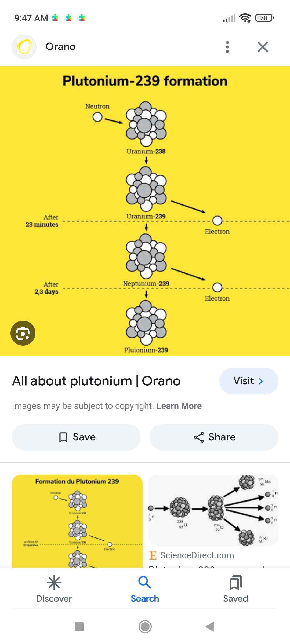Tap the Android back triangle button

(210, 627)
